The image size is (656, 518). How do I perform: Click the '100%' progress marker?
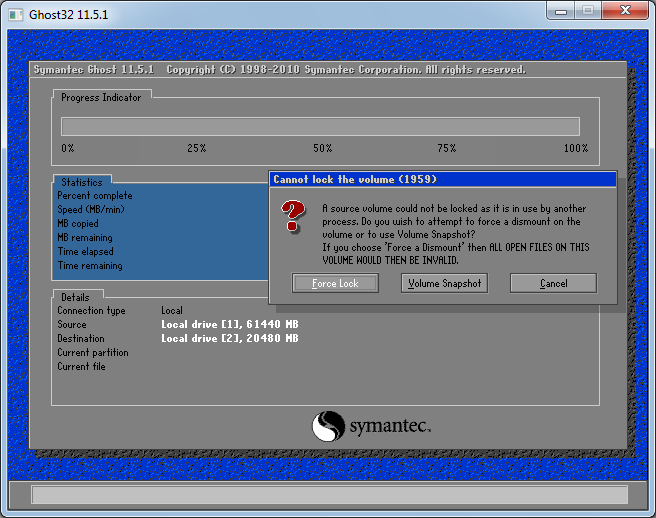[576, 148]
